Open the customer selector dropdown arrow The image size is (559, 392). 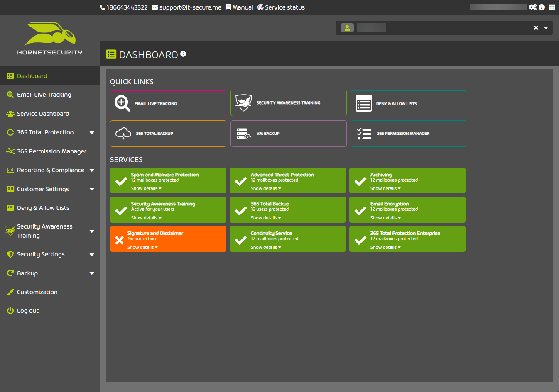546,28
